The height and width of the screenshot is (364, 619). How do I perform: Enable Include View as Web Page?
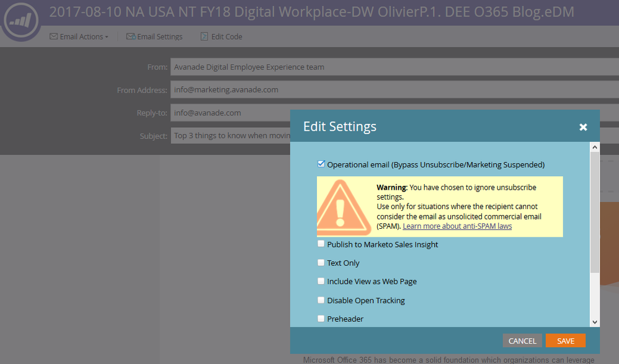click(x=321, y=281)
